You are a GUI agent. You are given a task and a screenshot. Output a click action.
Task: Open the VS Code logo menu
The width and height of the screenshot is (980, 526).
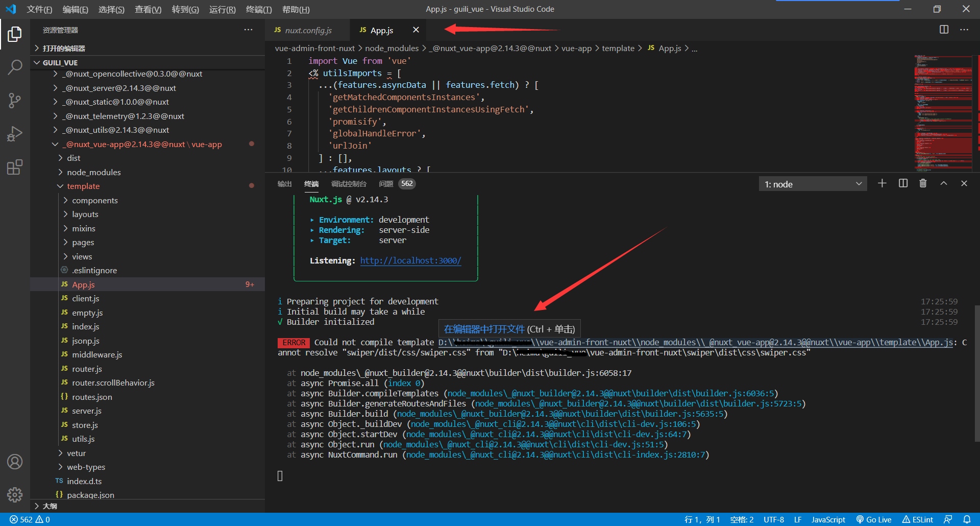click(11, 9)
